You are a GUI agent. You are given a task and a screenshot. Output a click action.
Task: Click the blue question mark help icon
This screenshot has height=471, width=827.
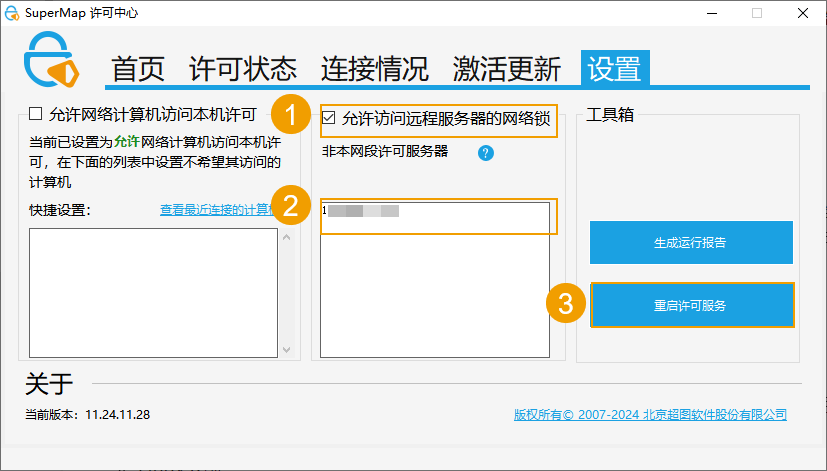point(486,153)
